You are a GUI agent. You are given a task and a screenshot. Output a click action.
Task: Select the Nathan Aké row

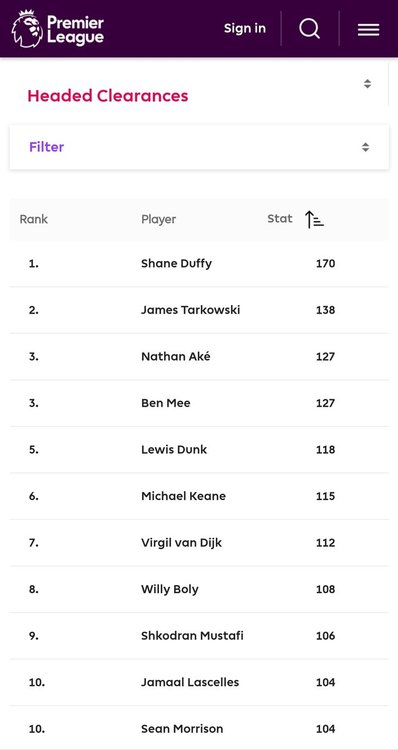199,357
